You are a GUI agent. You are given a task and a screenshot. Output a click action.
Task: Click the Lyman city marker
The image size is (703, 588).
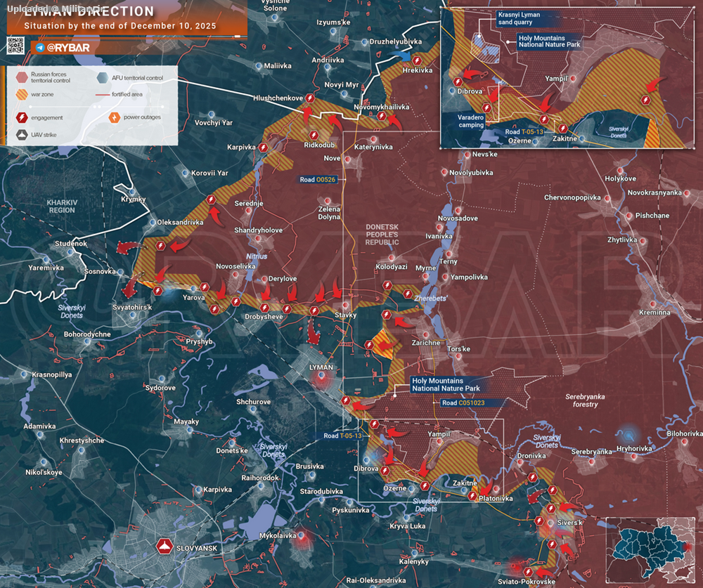pyautogui.click(x=323, y=377)
